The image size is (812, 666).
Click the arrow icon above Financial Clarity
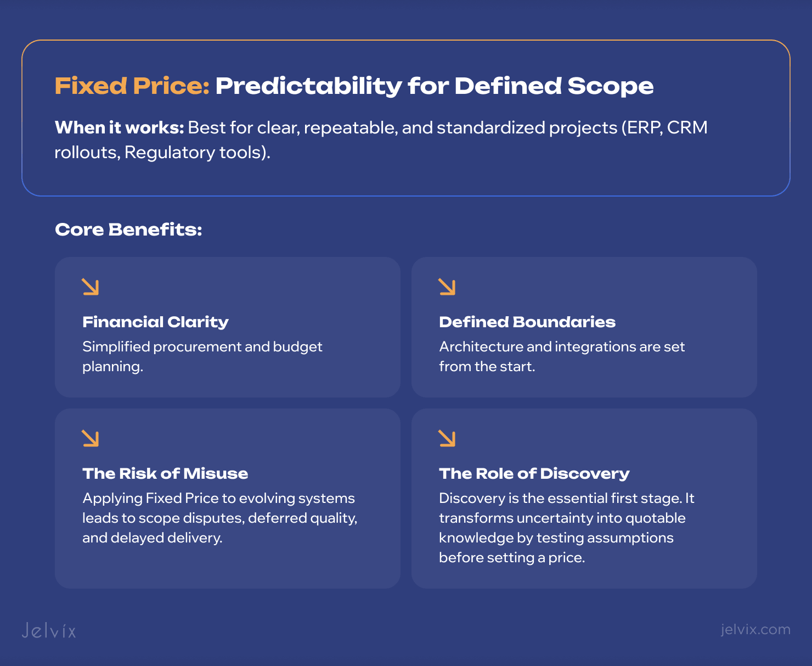pyautogui.click(x=91, y=287)
